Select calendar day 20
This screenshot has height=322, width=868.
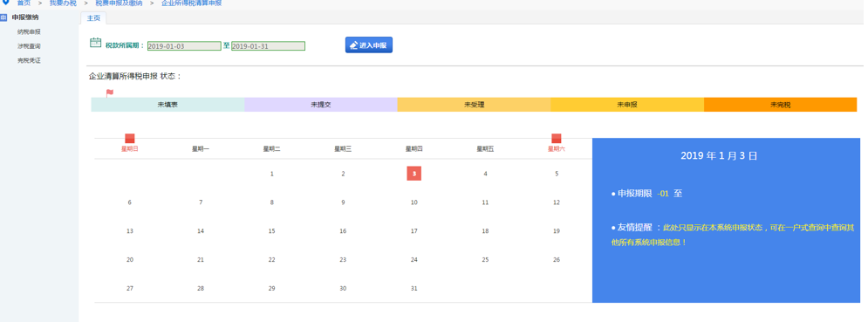129,259
